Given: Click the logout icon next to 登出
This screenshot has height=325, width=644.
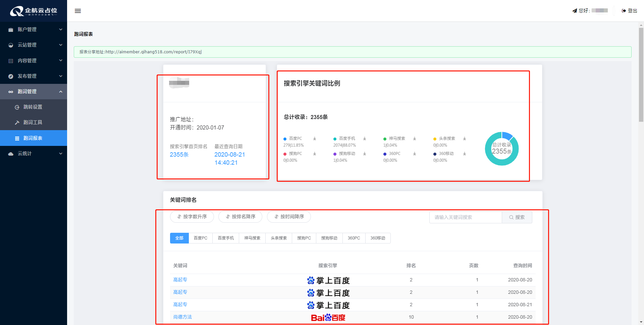Looking at the screenshot, I should (x=623, y=10).
